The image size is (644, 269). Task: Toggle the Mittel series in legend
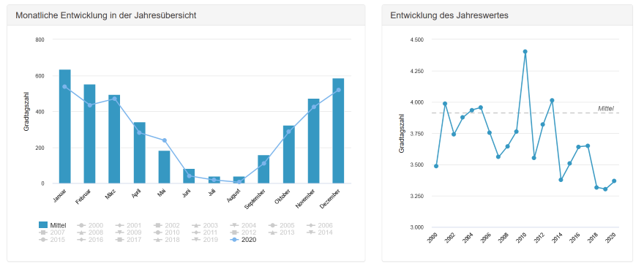point(53,225)
